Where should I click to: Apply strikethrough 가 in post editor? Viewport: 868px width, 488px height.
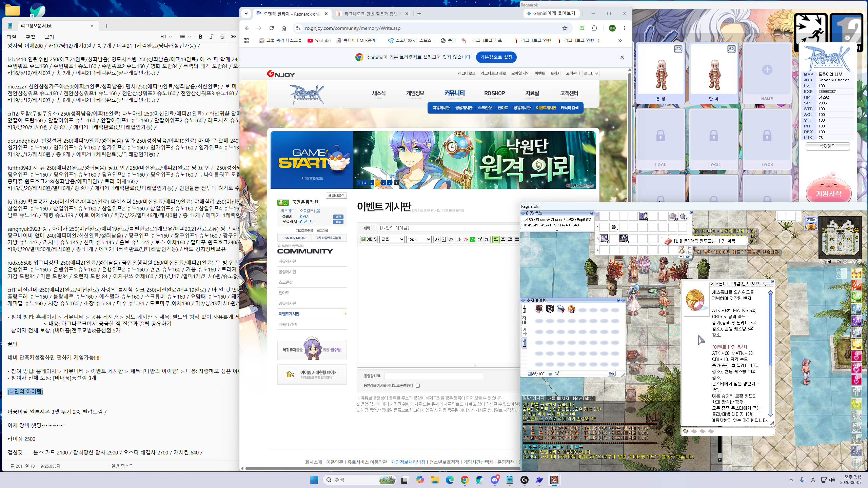pyautogui.click(x=458, y=239)
